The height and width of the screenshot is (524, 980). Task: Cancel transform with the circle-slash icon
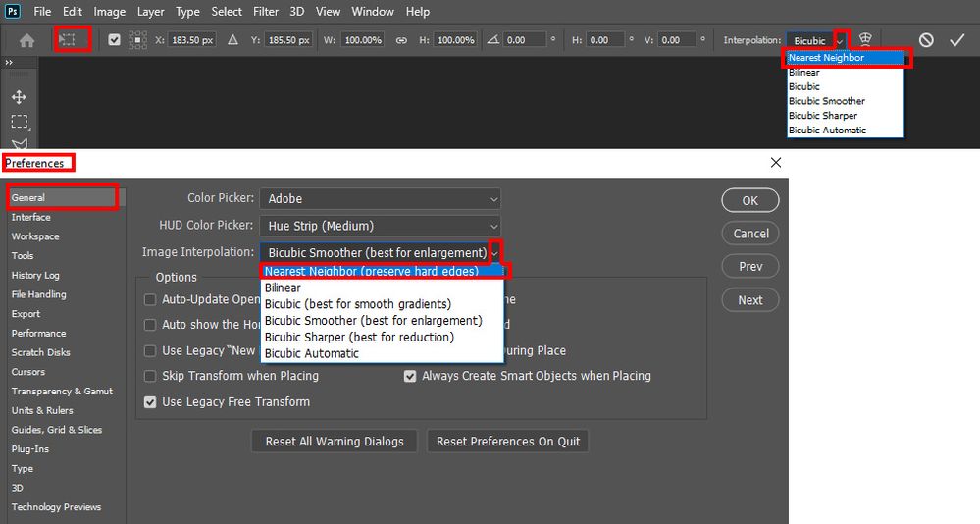[x=926, y=40]
